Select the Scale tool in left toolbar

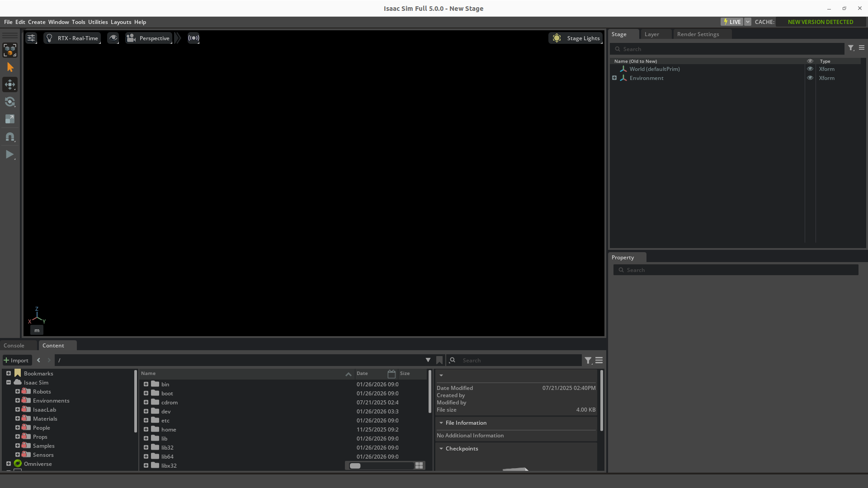click(x=10, y=119)
